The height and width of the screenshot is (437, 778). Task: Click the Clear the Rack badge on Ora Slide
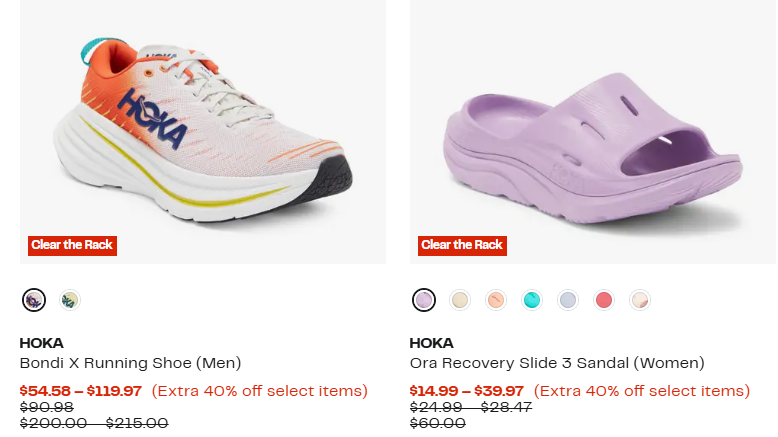pos(462,245)
